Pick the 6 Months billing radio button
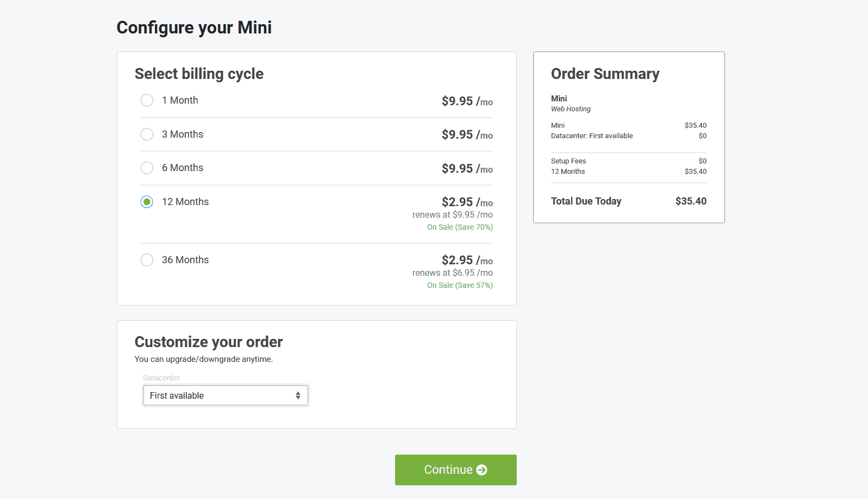Screen dimensions: 868x499 [x=147, y=168]
